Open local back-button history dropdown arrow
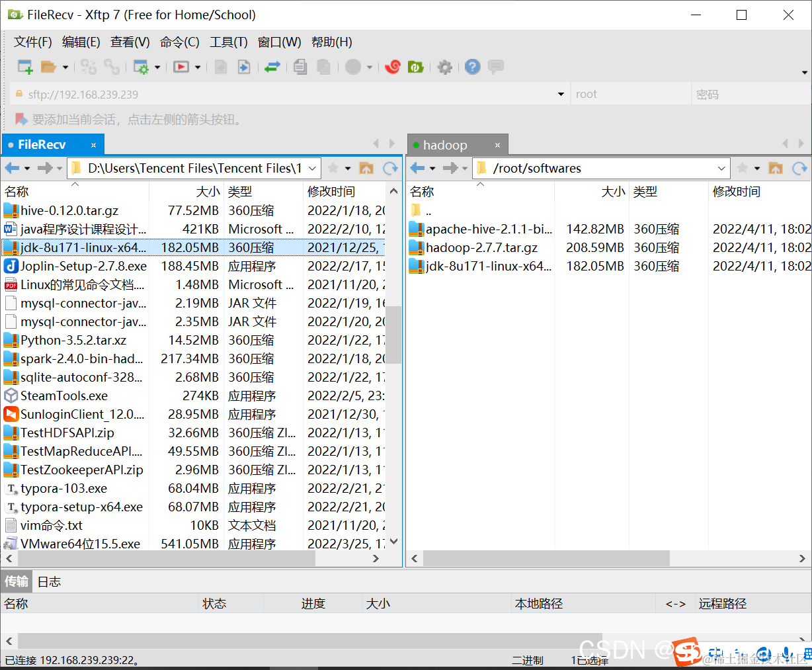 pos(27,168)
